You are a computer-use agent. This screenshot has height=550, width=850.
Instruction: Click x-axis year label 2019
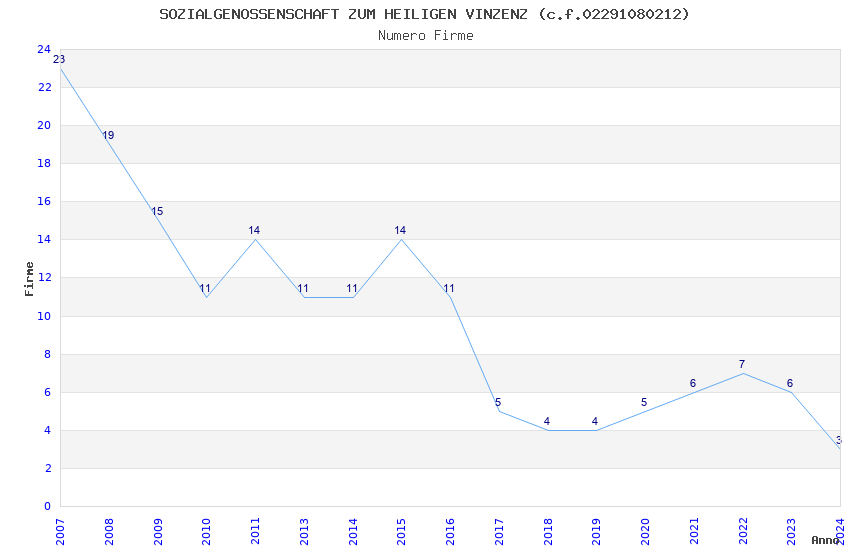(x=596, y=532)
